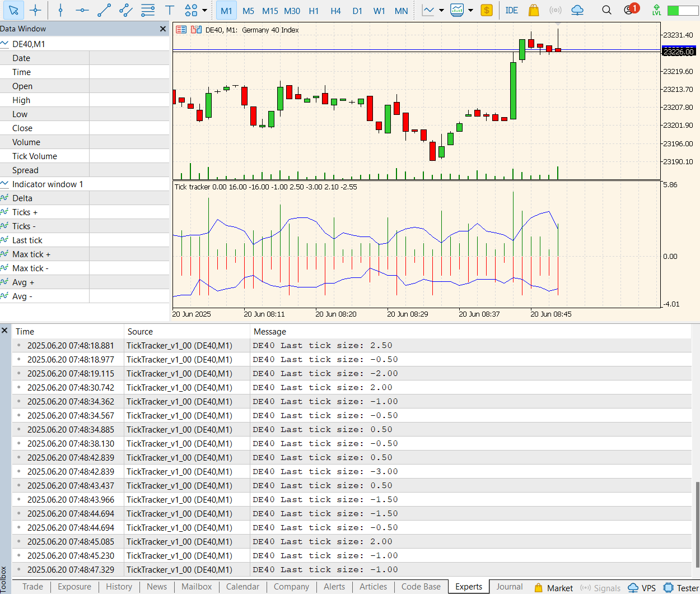Open the Journal tab

pyautogui.click(x=510, y=587)
